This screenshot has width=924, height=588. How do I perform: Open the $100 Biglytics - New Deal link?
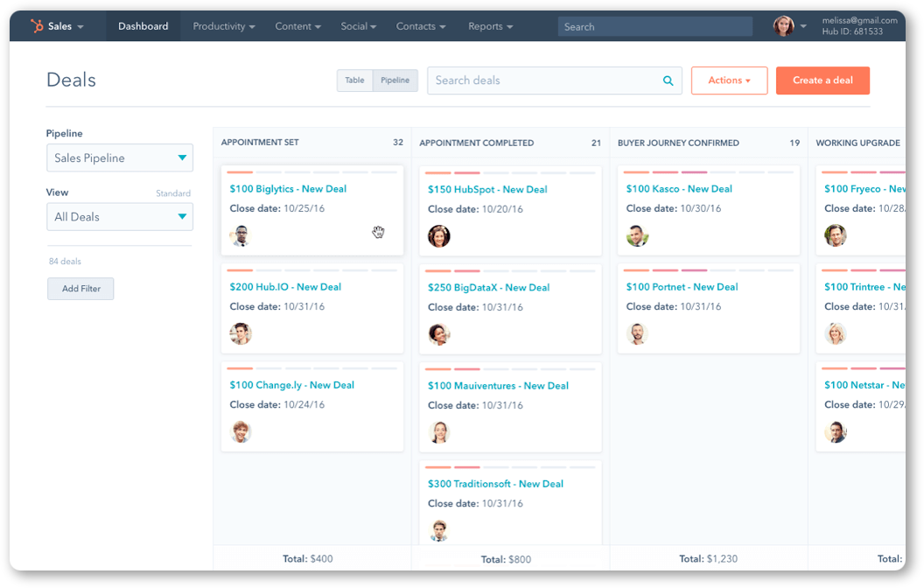click(x=288, y=189)
